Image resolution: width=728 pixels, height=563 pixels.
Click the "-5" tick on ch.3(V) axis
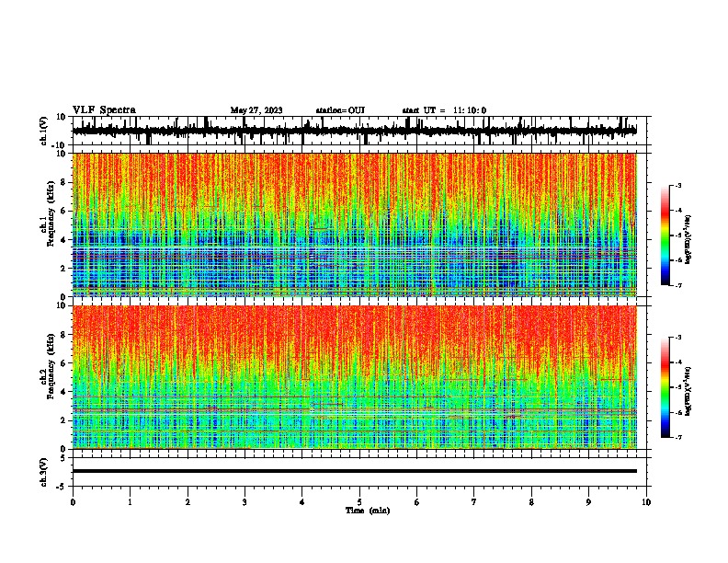coord(63,486)
